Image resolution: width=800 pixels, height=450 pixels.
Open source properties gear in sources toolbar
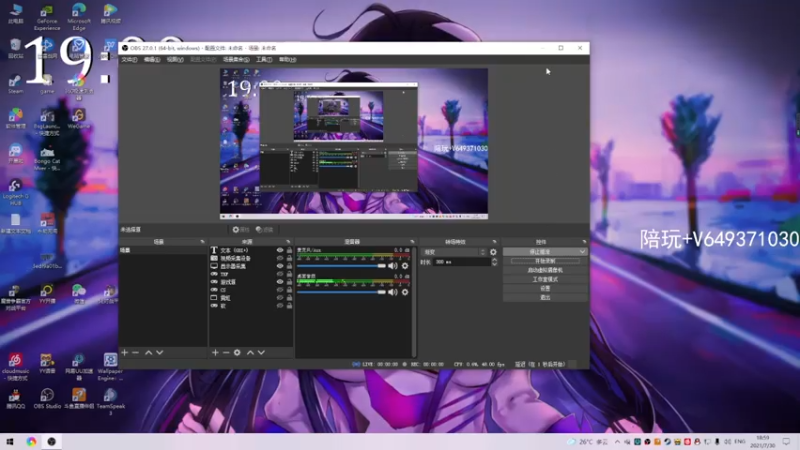237,353
